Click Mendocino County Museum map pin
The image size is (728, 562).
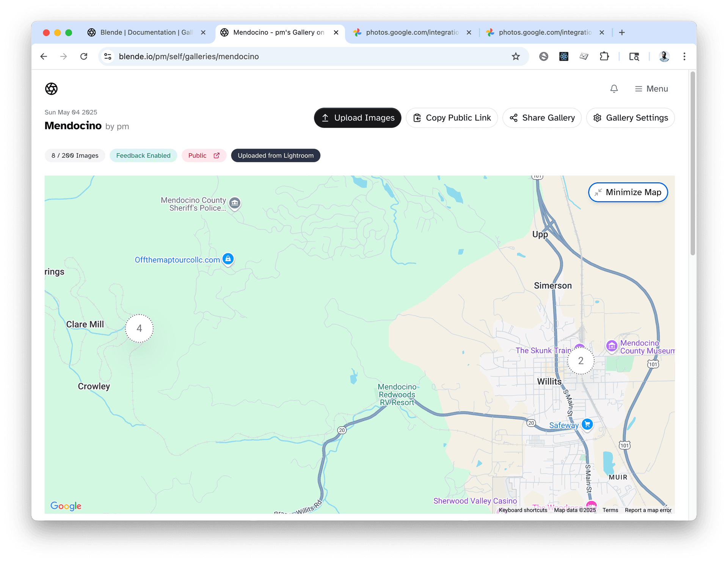(x=611, y=346)
